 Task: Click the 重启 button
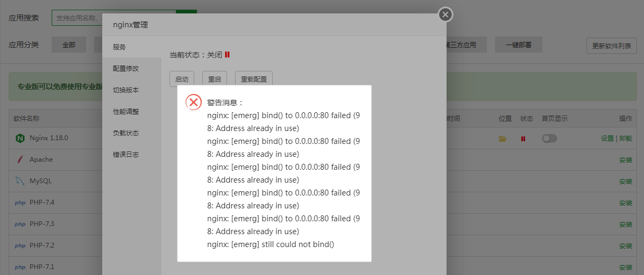pyautogui.click(x=215, y=79)
